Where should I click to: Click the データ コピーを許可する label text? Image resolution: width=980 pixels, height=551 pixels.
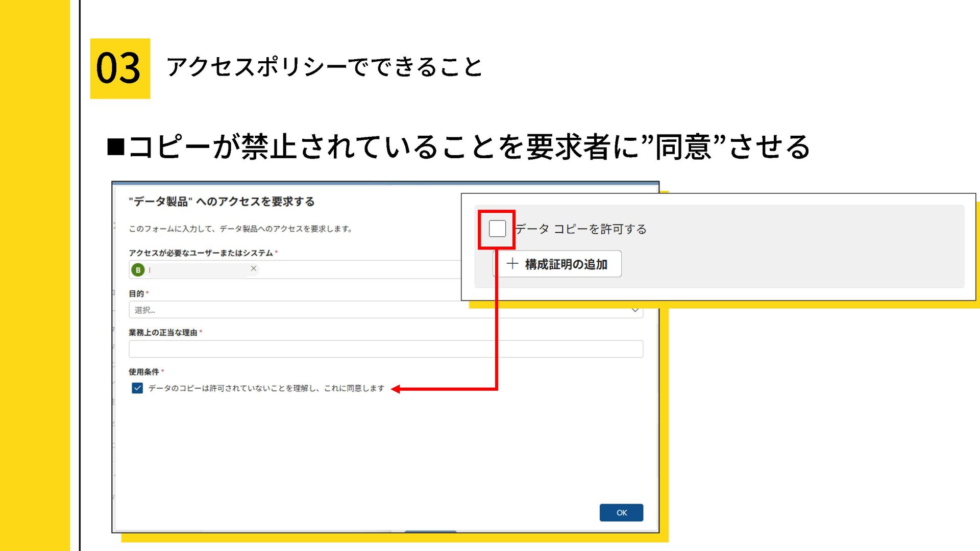click(581, 229)
